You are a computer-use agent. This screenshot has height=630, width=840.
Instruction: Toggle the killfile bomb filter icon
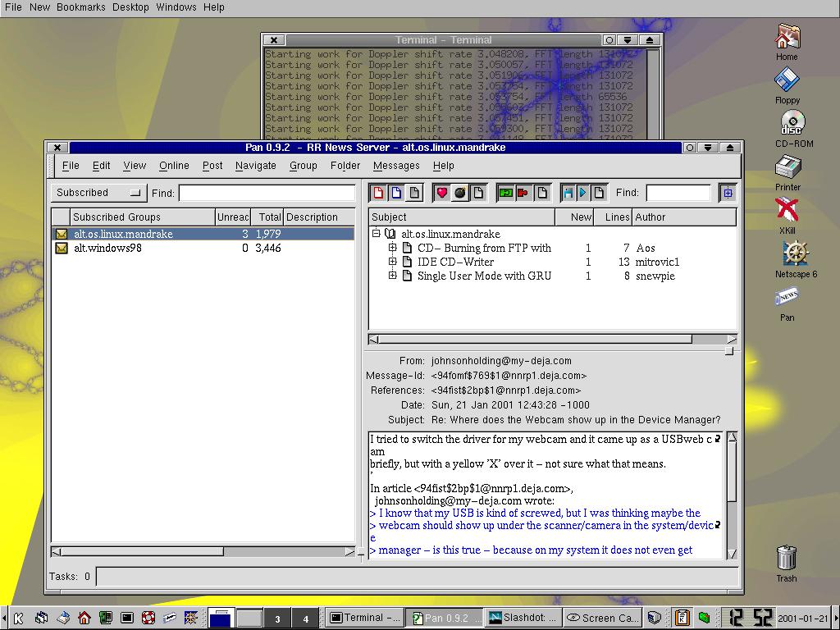click(x=460, y=193)
